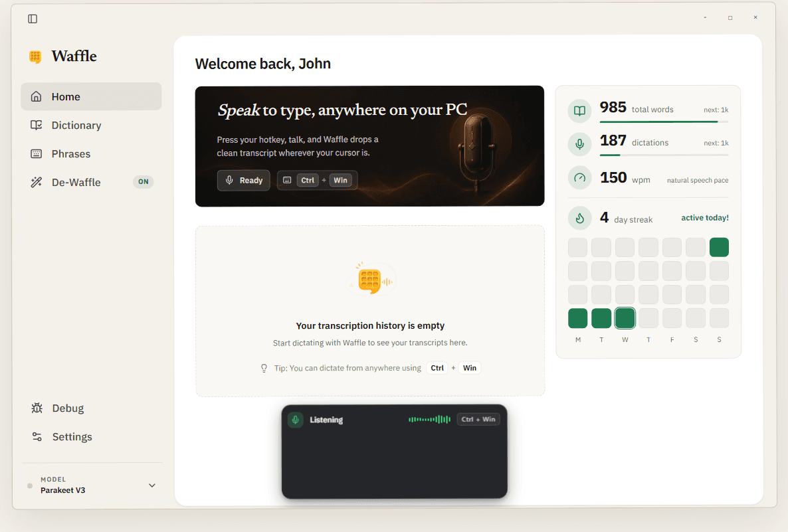Click the Ctrl key in the tip line
Viewport: 788px width, 532px height.
tap(437, 368)
